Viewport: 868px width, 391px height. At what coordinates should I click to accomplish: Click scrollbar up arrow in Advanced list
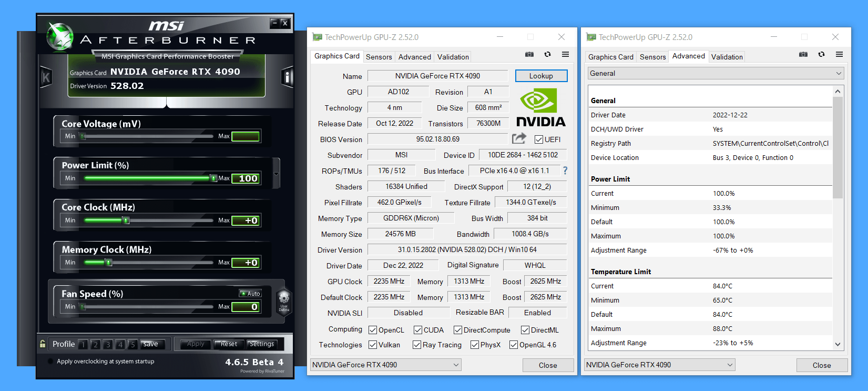838,92
